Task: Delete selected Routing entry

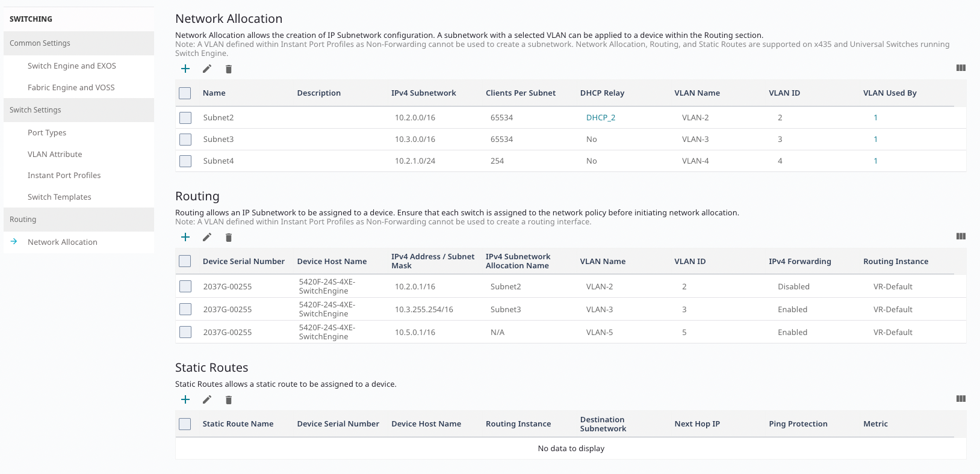Action: (x=229, y=238)
